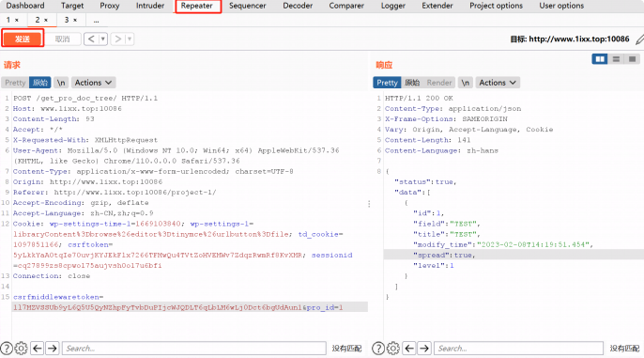This screenshot has height=358, width=644.
Task: Open history dropdown next to back arrow
Action: click(103, 39)
